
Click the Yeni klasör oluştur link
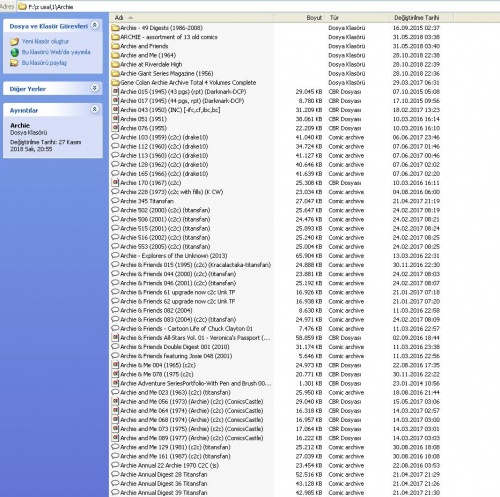(45, 41)
